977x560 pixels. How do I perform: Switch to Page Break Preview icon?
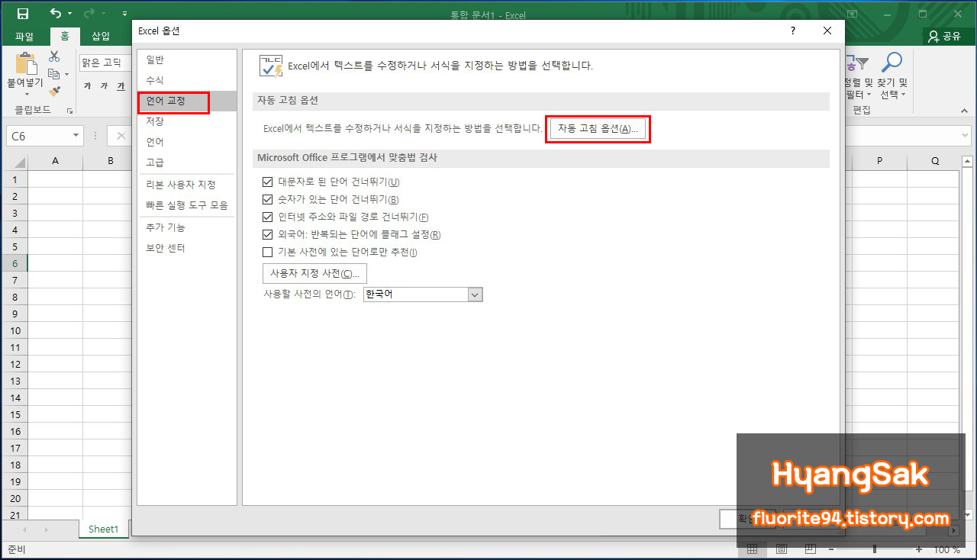(x=811, y=549)
